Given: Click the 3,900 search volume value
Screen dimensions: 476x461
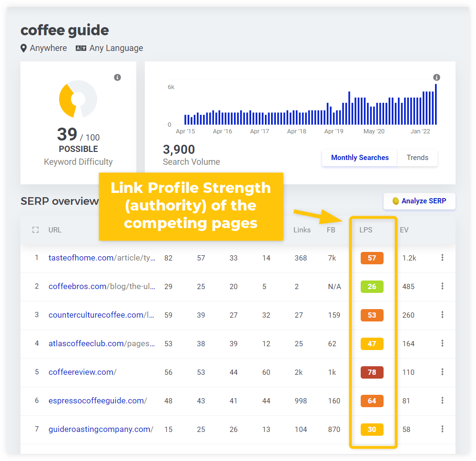Looking at the screenshot, I should [x=179, y=150].
